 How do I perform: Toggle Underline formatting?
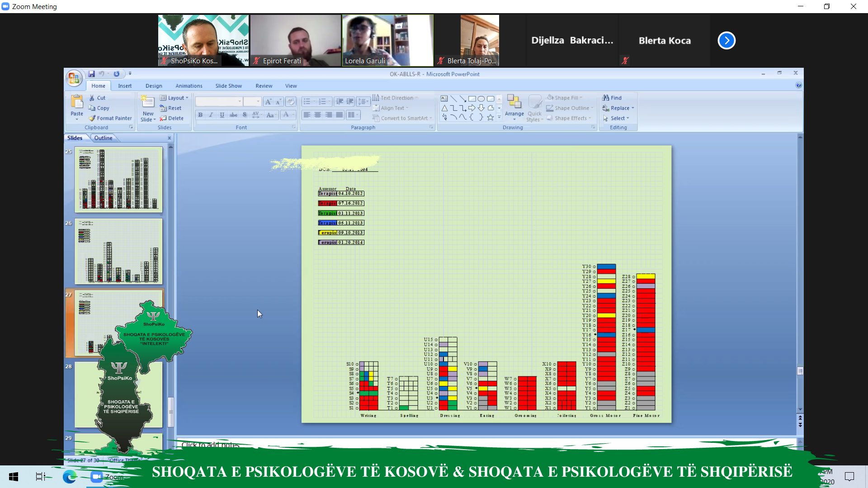click(222, 115)
